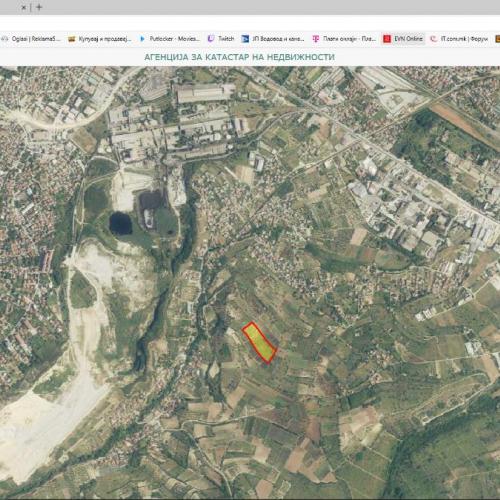Open the ЈП Водовод и канализација bookmark
The image size is (500, 500).
click(273, 39)
